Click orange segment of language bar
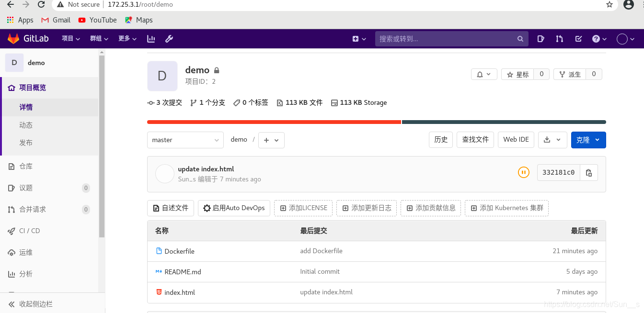644x313 pixels. pos(274,122)
